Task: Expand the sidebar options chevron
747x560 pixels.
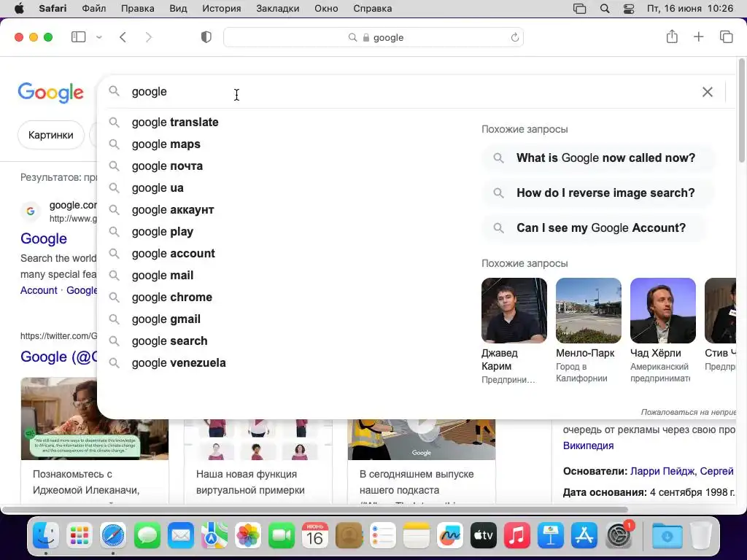Action: coord(99,37)
